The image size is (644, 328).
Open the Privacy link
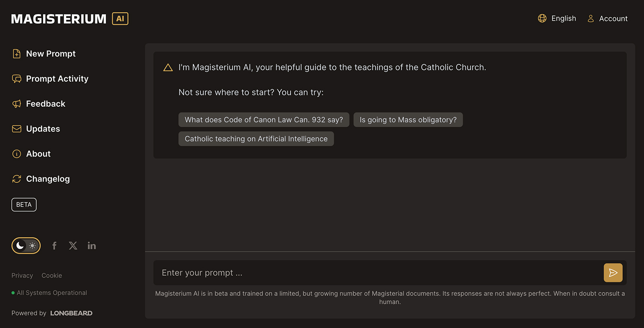coord(22,276)
